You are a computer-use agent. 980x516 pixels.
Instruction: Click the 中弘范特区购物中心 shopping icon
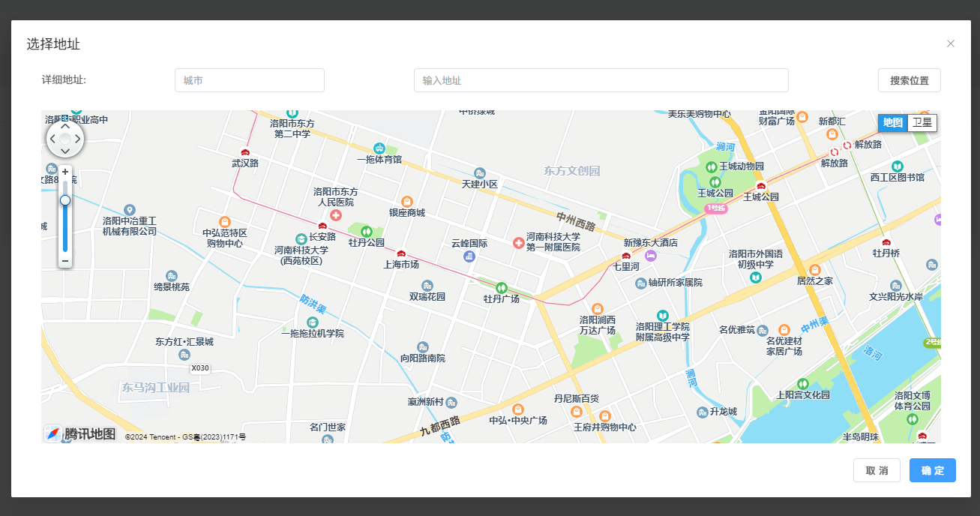pyautogui.click(x=225, y=221)
